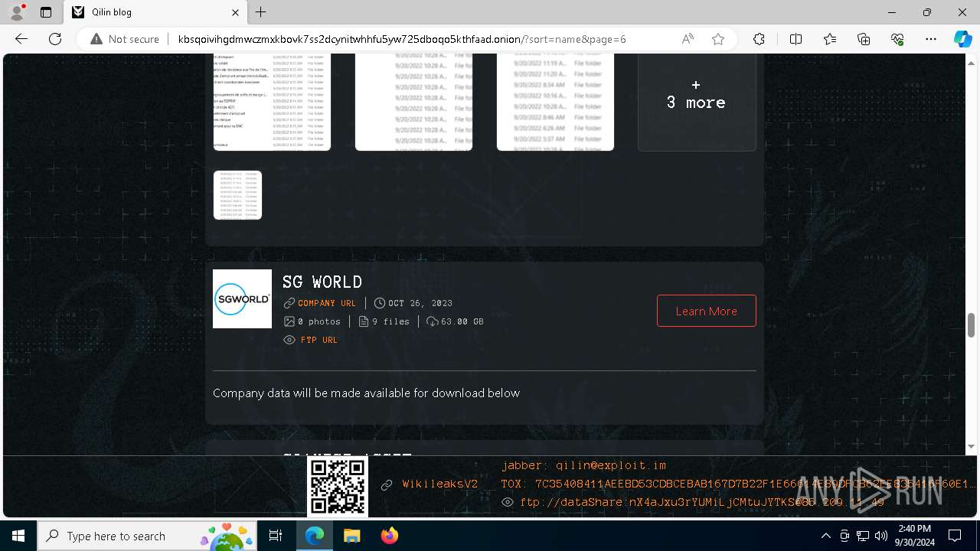Open the profile avatar menu
Viewport: 980px width, 551px height.
[x=17, y=12]
